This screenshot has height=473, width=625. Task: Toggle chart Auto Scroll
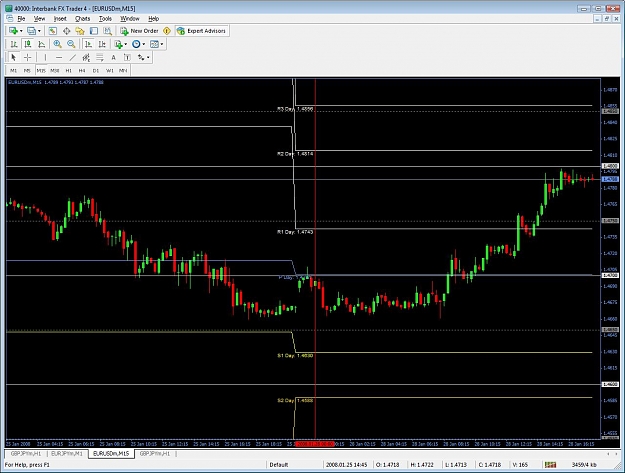[88, 44]
